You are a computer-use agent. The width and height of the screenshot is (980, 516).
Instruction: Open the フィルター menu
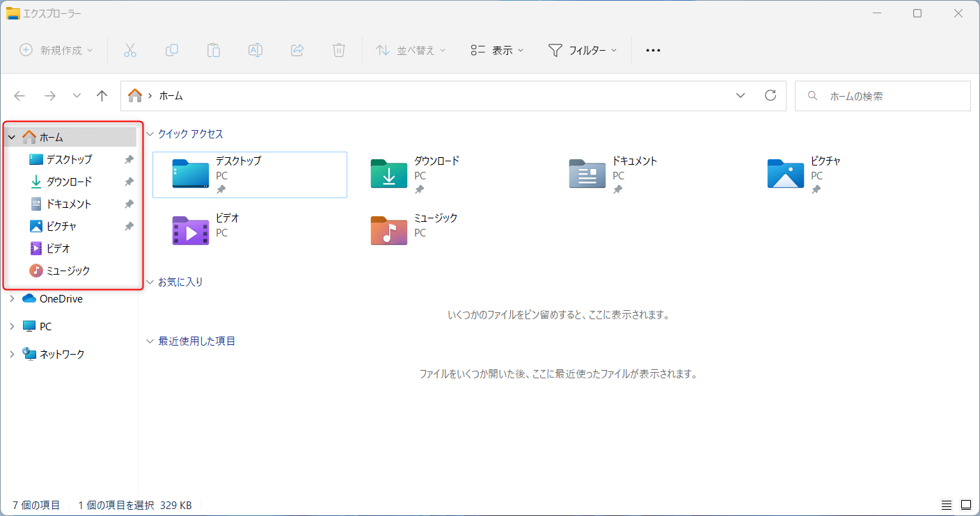(583, 50)
